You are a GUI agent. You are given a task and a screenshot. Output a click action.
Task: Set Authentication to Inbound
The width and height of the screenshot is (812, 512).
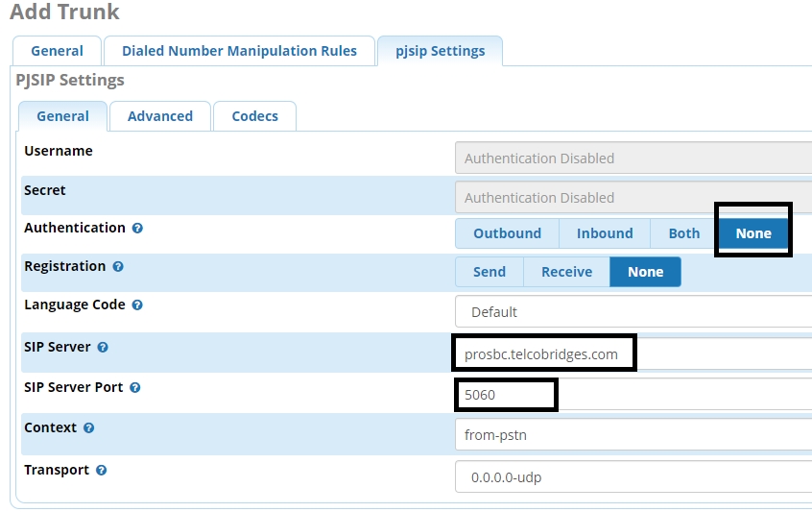pos(604,233)
